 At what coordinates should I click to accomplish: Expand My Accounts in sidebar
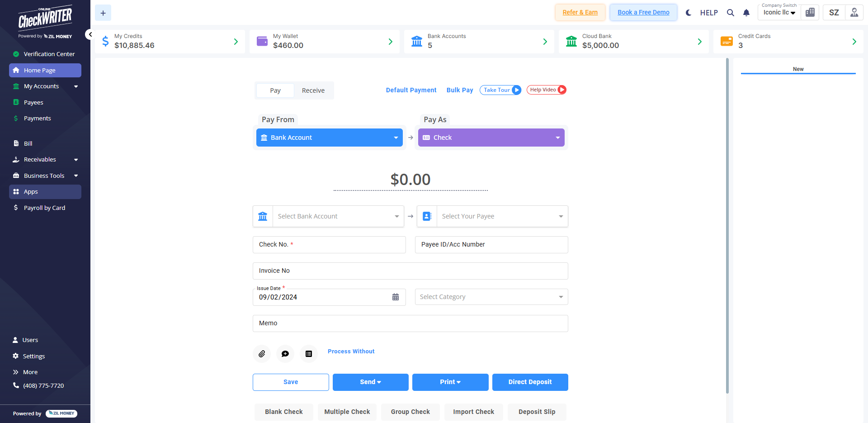(x=45, y=86)
